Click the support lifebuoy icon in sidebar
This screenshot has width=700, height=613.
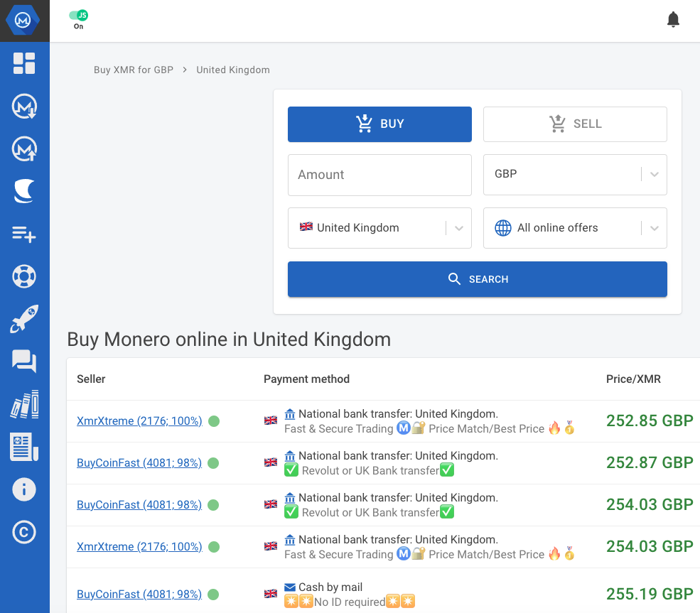point(24,276)
